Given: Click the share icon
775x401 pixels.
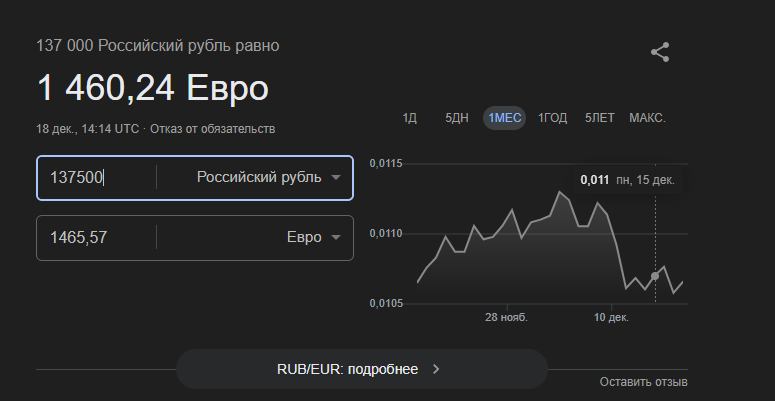Looking at the screenshot, I should pos(660,53).
